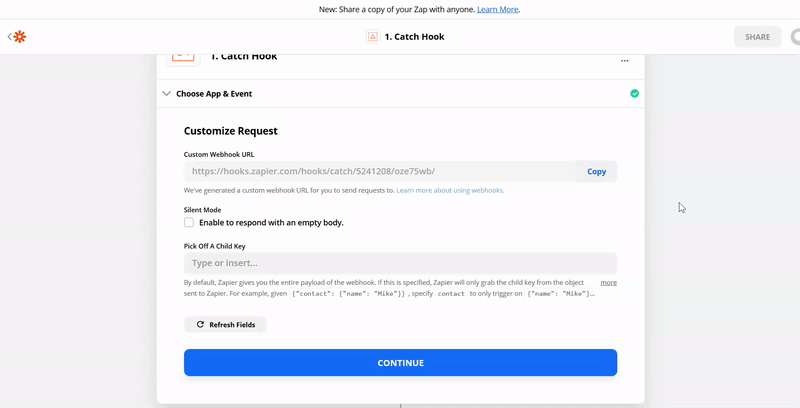Click the Refresh Fields button
The image size is (800, 408).
[225, 325]
